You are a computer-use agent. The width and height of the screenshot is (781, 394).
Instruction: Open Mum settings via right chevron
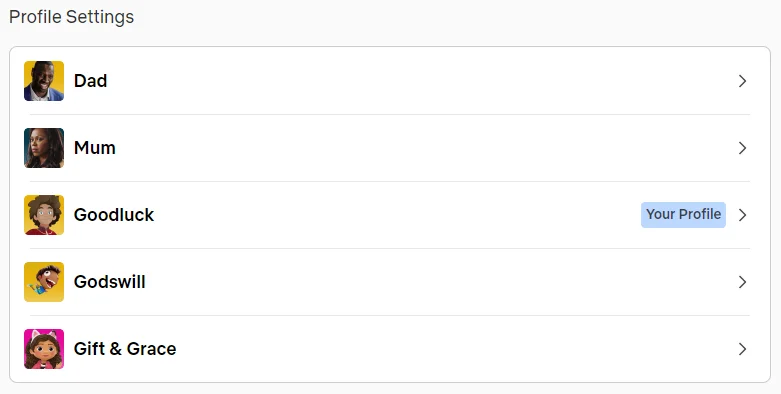pos(742,148)
